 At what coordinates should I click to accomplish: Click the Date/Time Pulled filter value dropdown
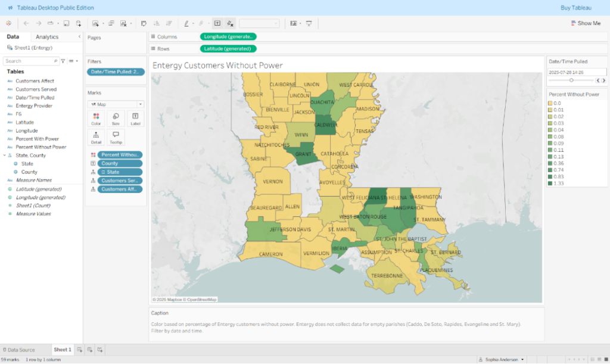(577, 72)
